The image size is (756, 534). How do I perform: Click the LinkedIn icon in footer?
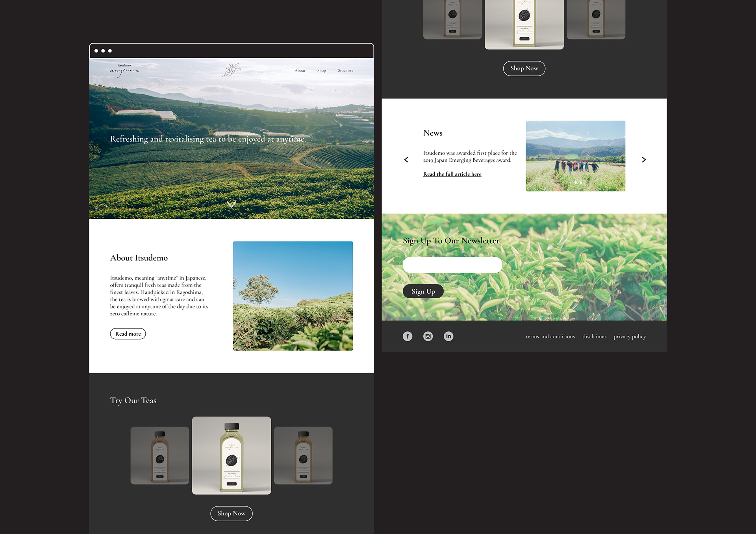pos(448,336)
